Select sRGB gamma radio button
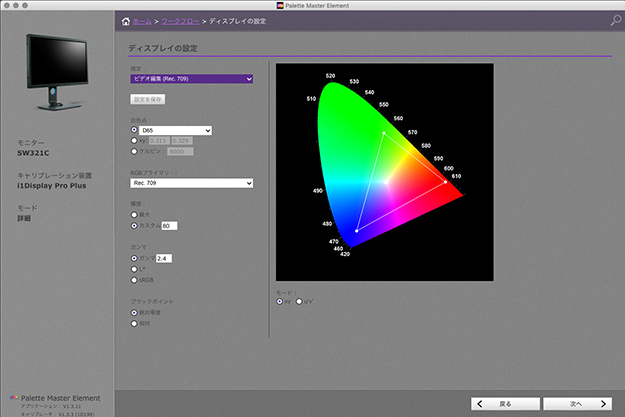This screenshot has height=417, width=625. [135, 280]
